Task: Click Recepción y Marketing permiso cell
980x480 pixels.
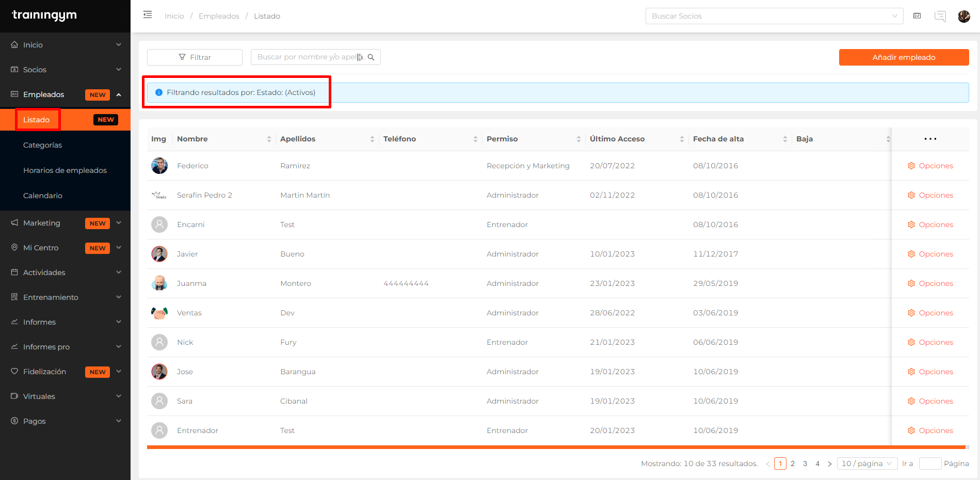Action: click(x=528, y=166)
